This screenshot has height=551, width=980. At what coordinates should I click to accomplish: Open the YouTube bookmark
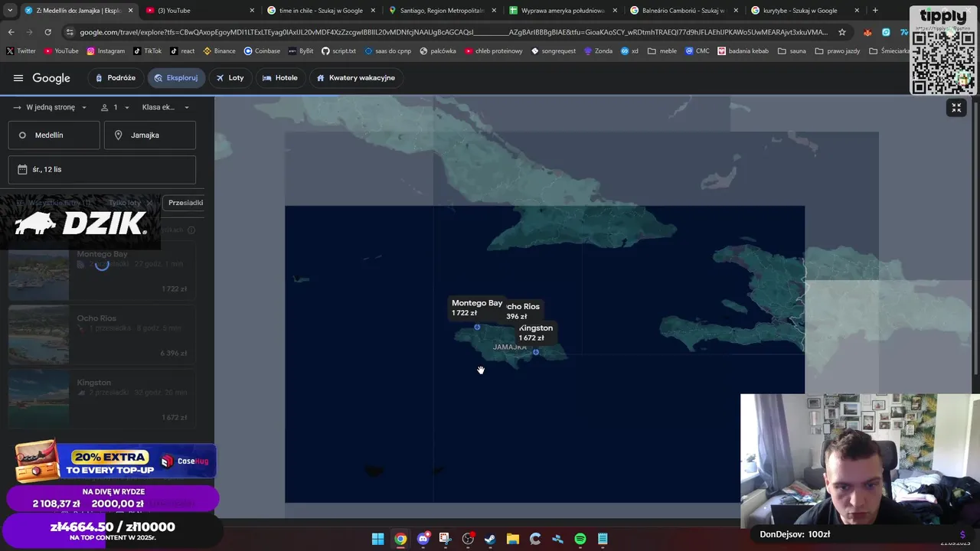61,51
